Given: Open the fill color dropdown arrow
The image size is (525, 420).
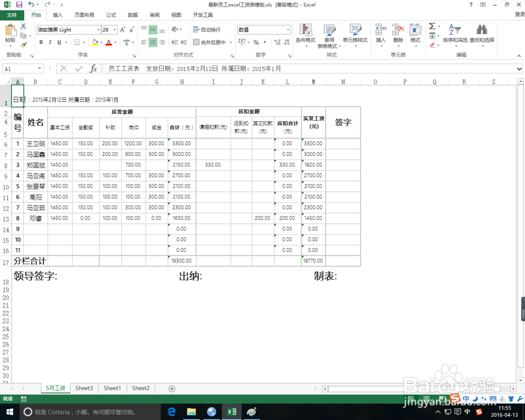Looking at the screenshot, I should coord(101,42).
